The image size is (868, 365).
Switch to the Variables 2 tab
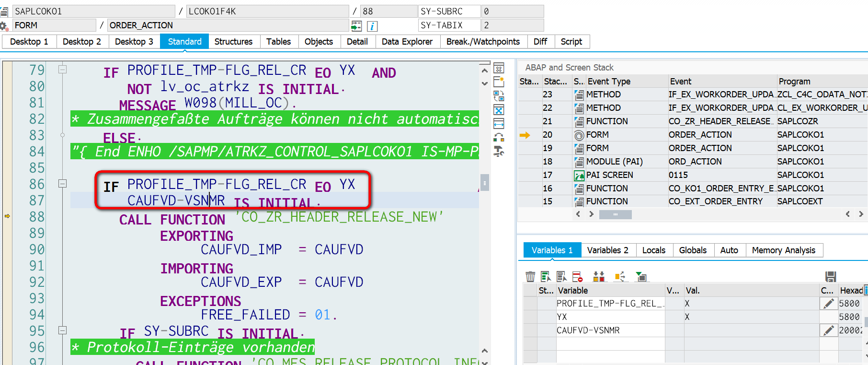click(x=608, y=250)
